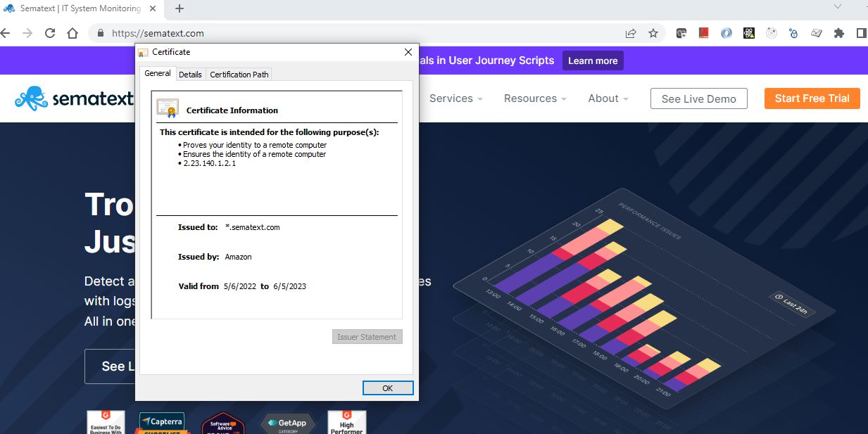This screenshot has height=434, width=868.
Task: Reload the Sematext page
Action: pos(50,33)
